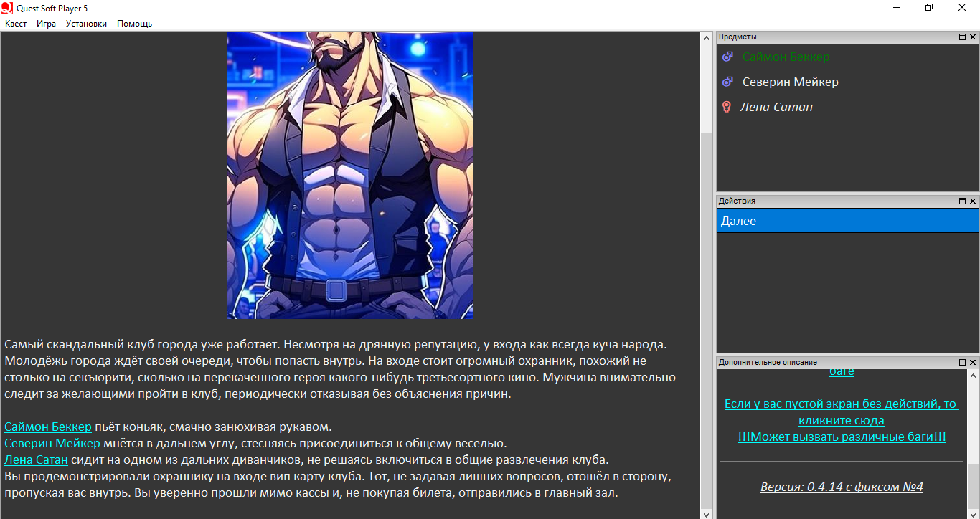Select Лена Сатан in the Предметы list
The width and height of the screenshot is (980, 519).
tap(777, 107)
